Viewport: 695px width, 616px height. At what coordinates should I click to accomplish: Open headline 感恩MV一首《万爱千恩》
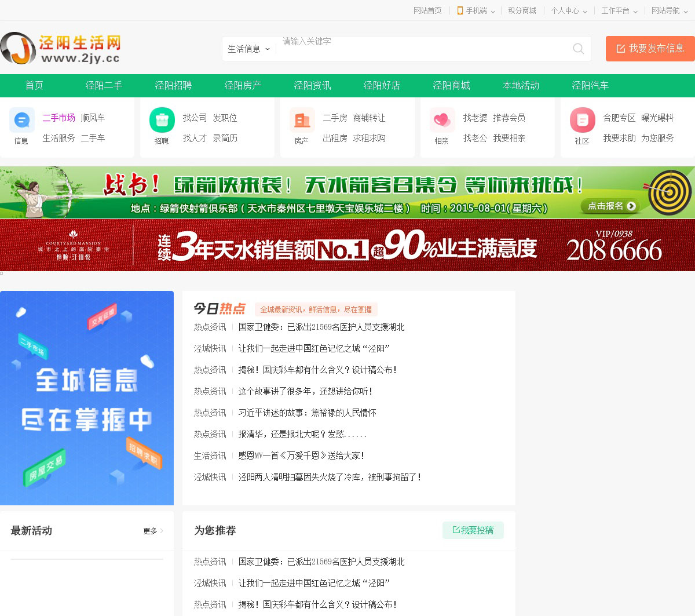[x=301, y=455]
